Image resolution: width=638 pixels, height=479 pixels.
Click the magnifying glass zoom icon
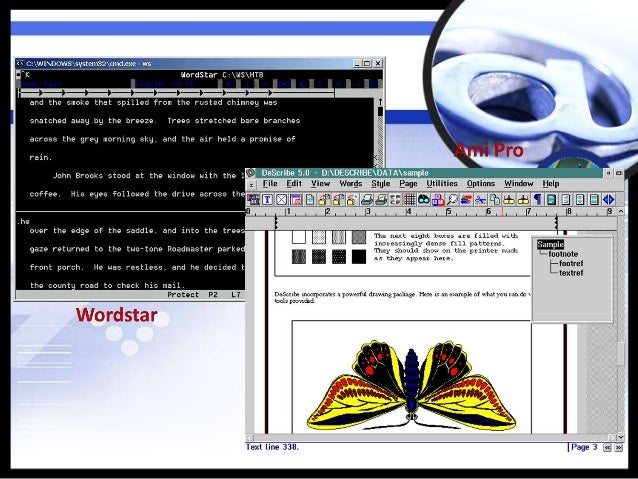[x=452, y=199]
